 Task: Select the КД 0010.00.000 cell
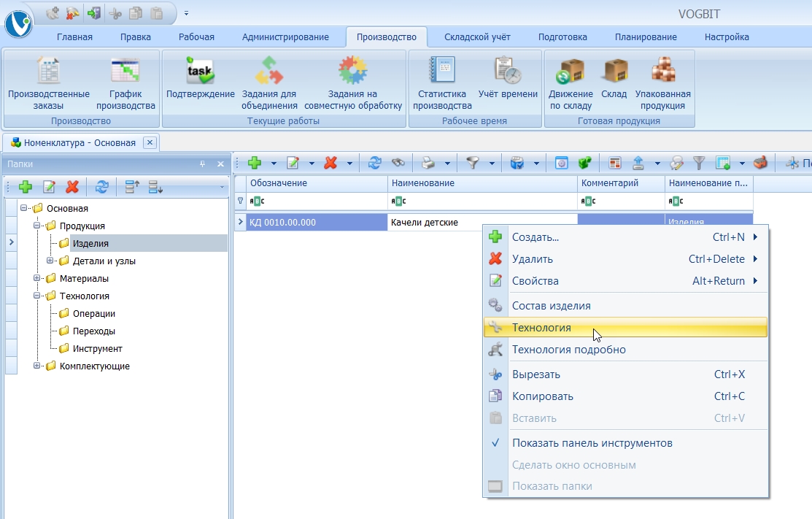coord(317,222)
